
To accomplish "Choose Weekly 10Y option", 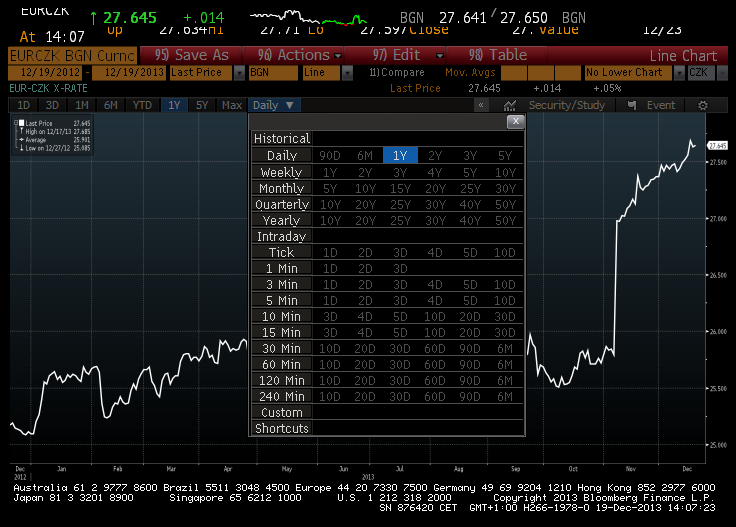I will point(505,172).
